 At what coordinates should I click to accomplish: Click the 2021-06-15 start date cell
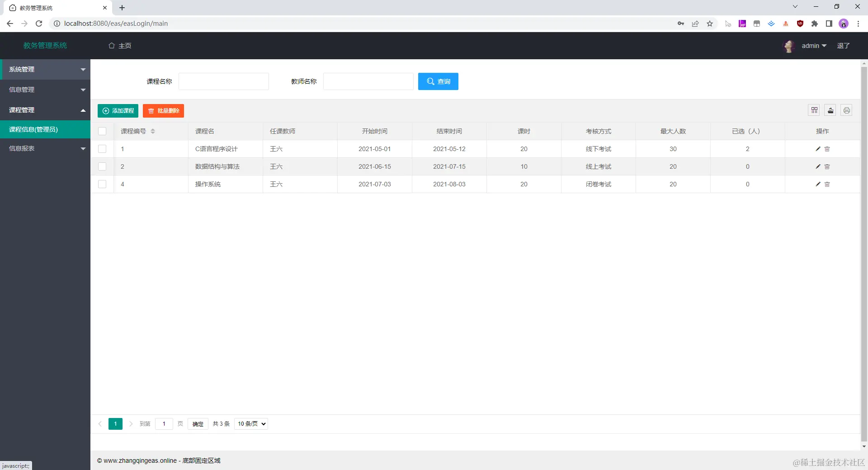pos(374,166)
